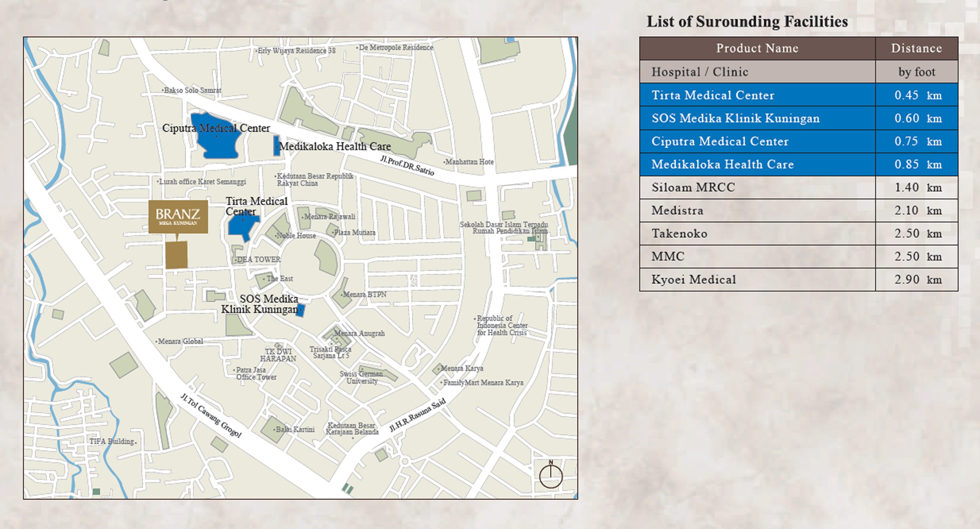Click the Siloam MRCC row
The width and height of the screenshot is (980, 529).
click(x=799, y=187)
